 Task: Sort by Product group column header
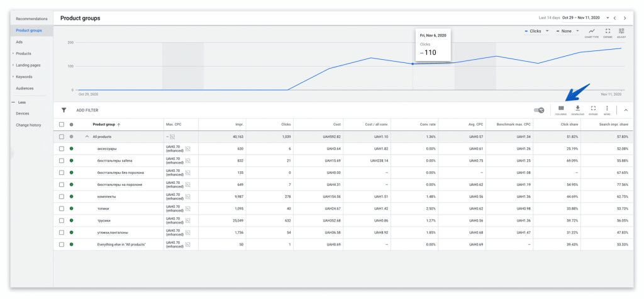point(104,125)
